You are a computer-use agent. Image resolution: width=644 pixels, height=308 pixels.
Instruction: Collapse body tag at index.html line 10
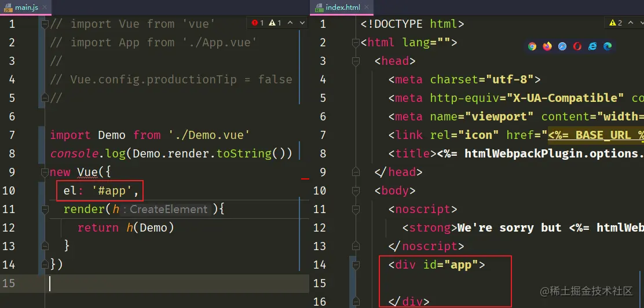356,190
